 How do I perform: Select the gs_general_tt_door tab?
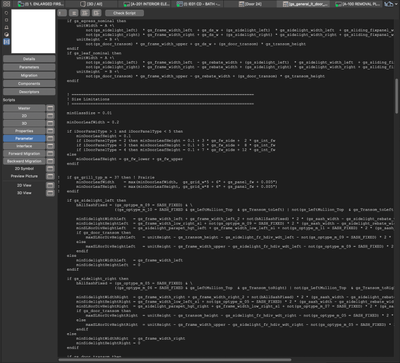(x=303, y=4)
